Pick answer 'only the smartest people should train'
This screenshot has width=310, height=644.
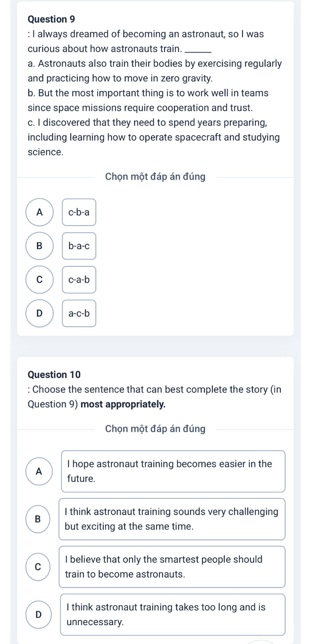coord(172,567)
